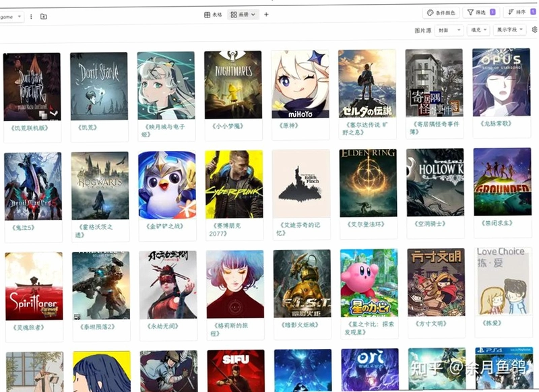Open the Spiritfarer cover image

point(34,286)
